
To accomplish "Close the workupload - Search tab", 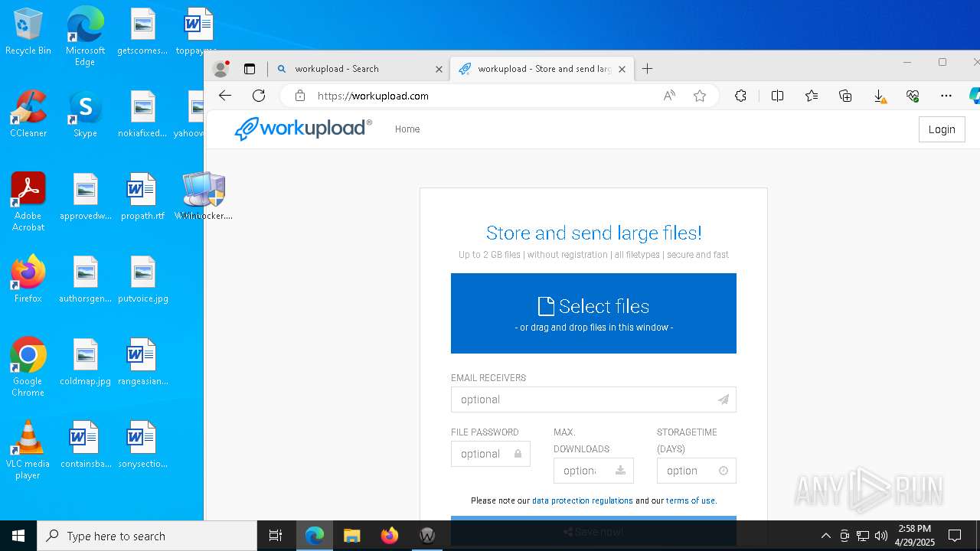I will (x=439, y=69).
